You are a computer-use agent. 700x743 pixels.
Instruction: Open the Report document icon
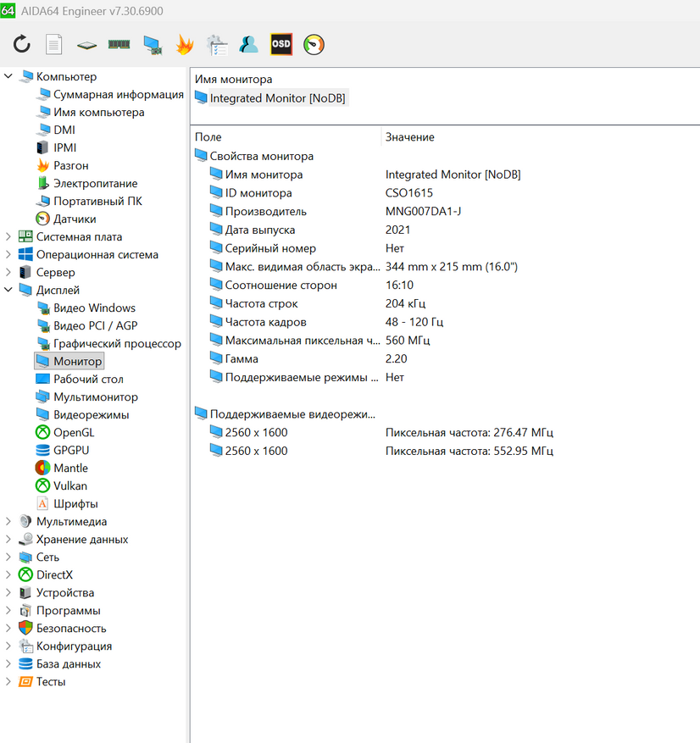pyautogui.click(x=54, y=45)
